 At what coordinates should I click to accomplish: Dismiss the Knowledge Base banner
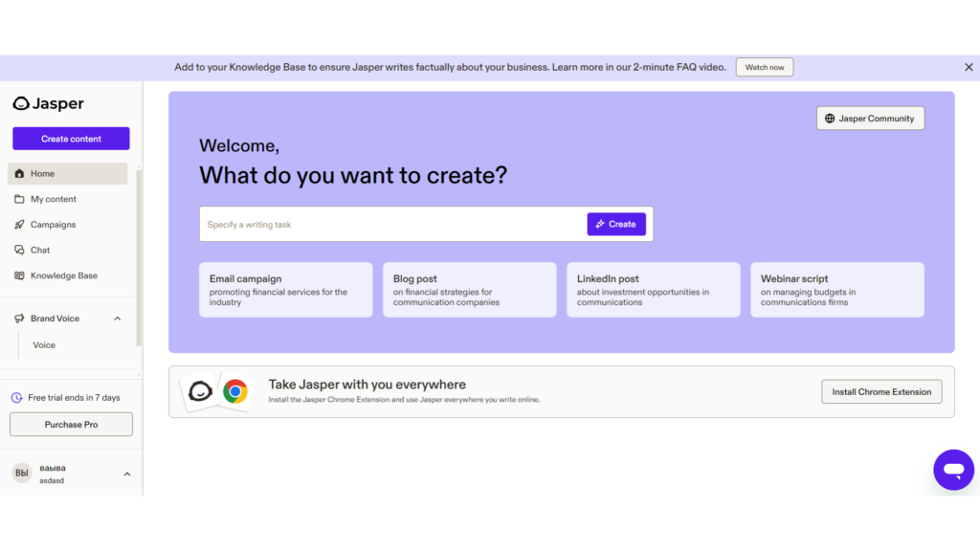(x=969, y=68)
